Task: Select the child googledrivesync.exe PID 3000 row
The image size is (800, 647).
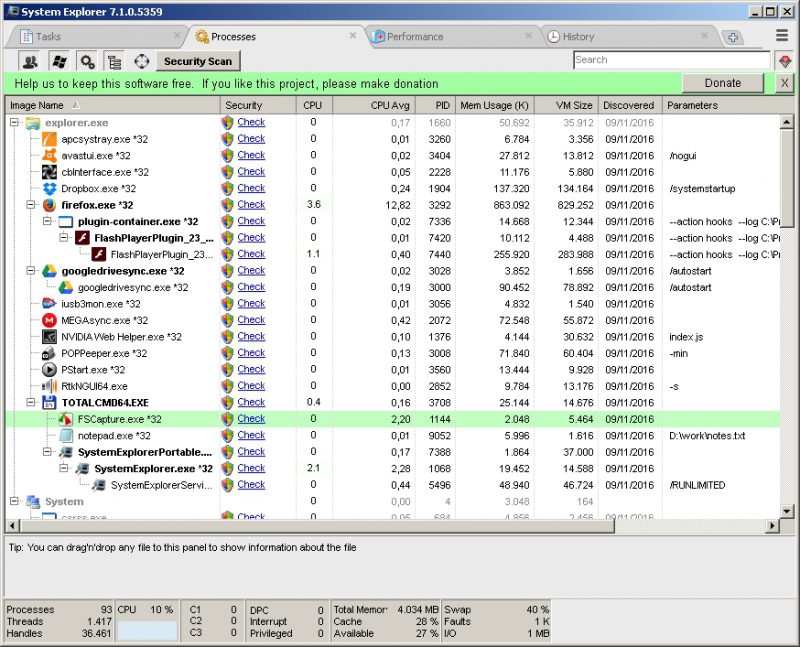Action: [x=392, y=288]
